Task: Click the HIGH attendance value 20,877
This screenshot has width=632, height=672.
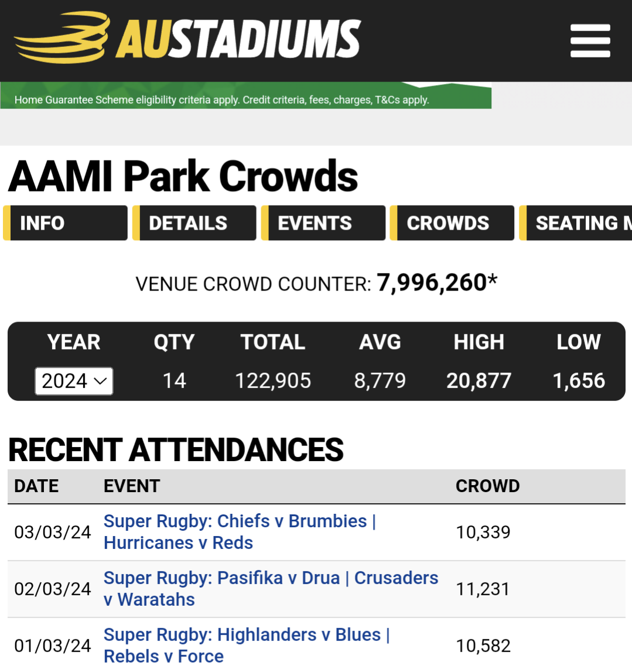Action: (479, 381)
